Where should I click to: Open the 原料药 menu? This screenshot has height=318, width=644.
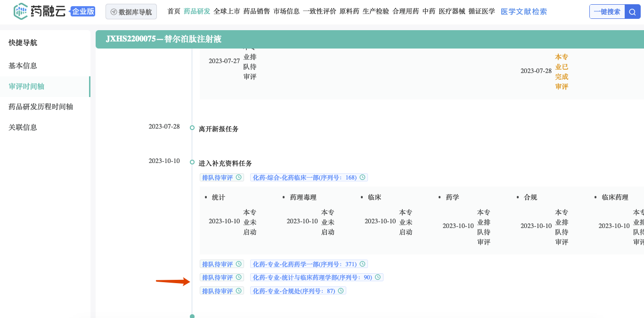(349, 11)
